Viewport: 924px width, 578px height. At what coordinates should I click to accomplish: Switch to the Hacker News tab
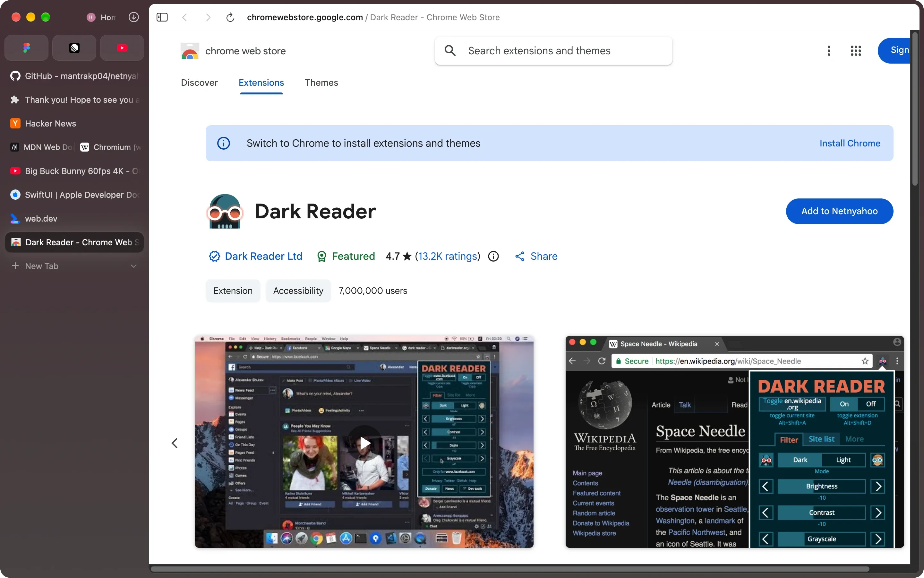[x=74, y=124]
